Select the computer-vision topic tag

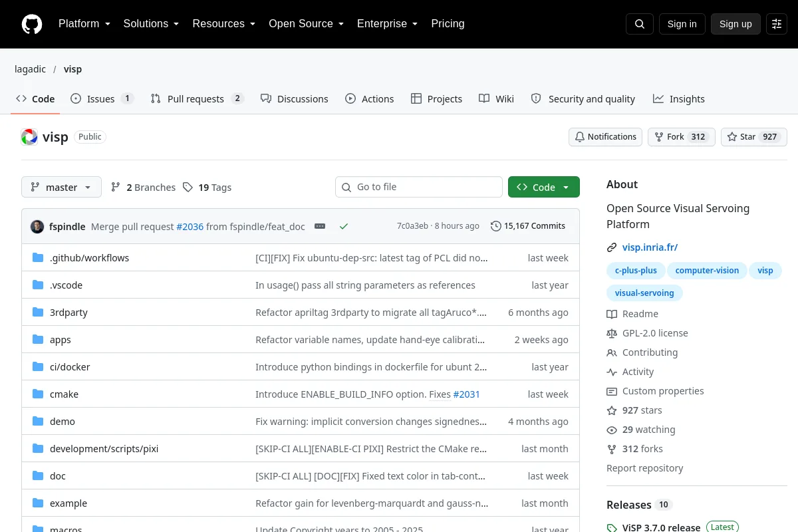[707, 271]
